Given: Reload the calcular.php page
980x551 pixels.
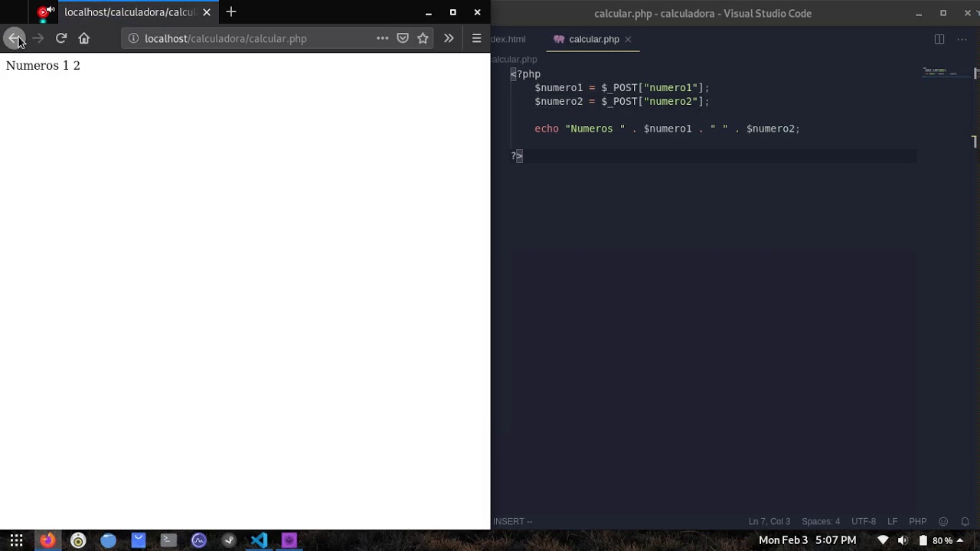Looking at the screenshot, I should (61, 38).
